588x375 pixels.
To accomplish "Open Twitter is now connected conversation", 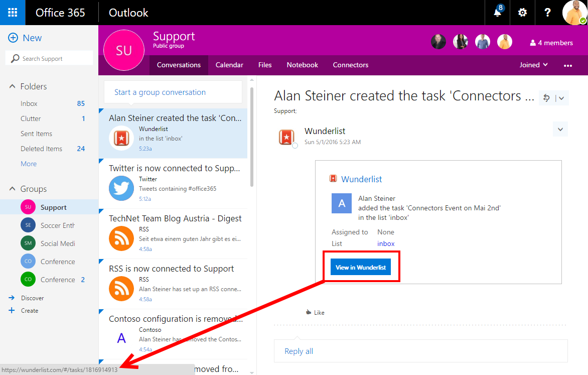I will pos(173,184).
